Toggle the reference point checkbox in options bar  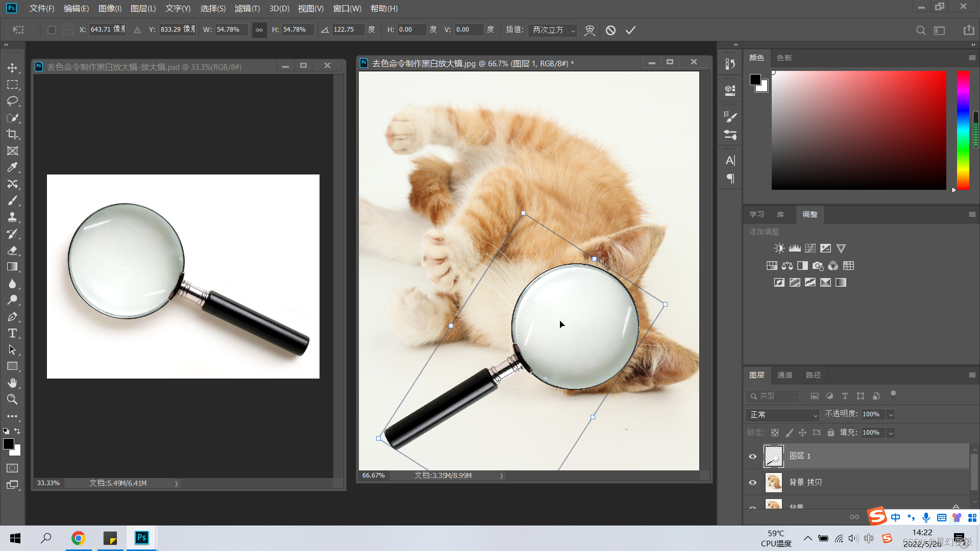point(52,30)
